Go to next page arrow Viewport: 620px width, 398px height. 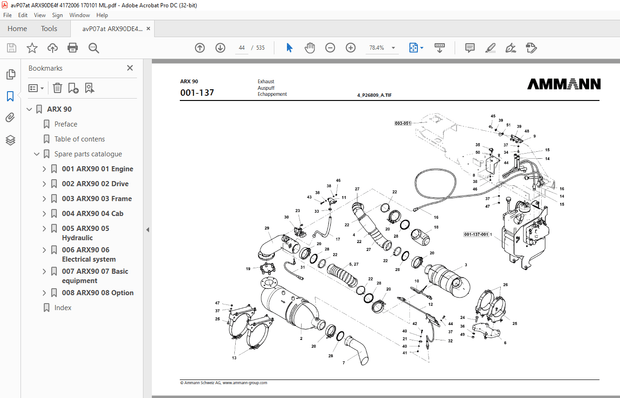point(220,48)
